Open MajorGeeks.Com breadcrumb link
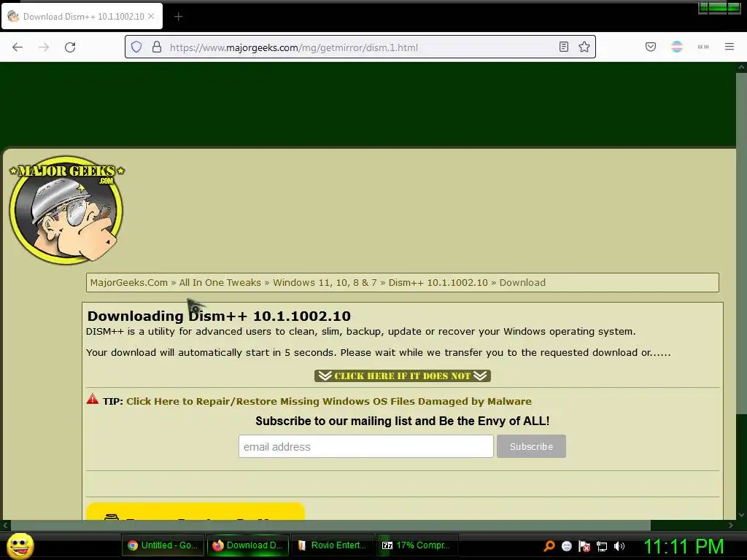Screen dimensions: 747x560 pos(128,282)
